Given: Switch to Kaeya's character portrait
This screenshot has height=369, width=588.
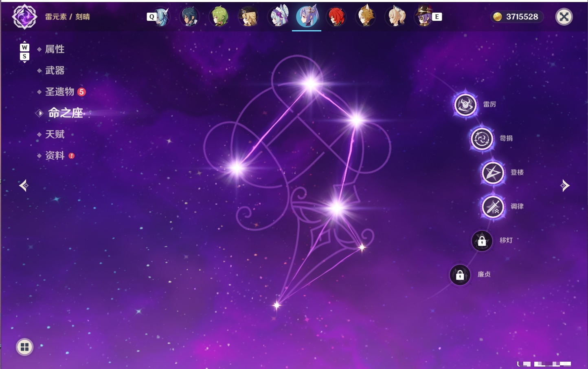Looking at the screenshot, I should click(190, 17).
